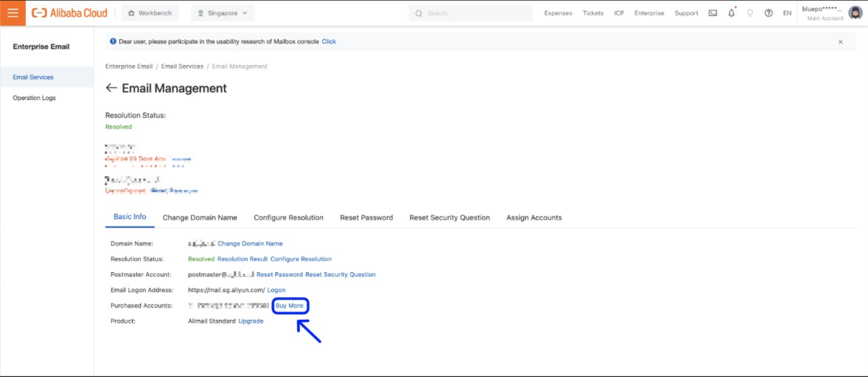Screen dimensions: 868x377
Task: Switch language via EN selector
Action: [787, 13]
